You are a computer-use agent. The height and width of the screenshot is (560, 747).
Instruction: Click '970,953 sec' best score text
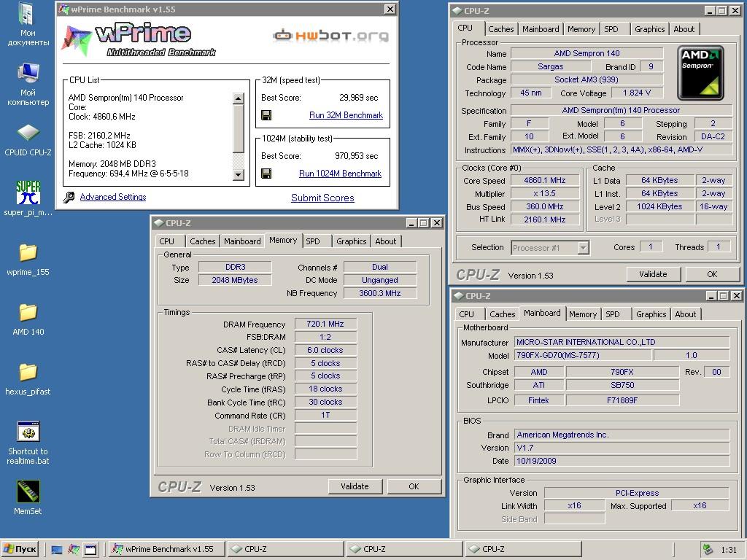coord(356,156)
